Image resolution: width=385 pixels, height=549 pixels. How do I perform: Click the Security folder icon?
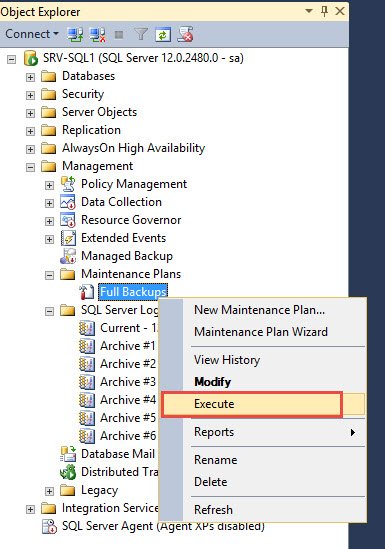coord(48,94)
